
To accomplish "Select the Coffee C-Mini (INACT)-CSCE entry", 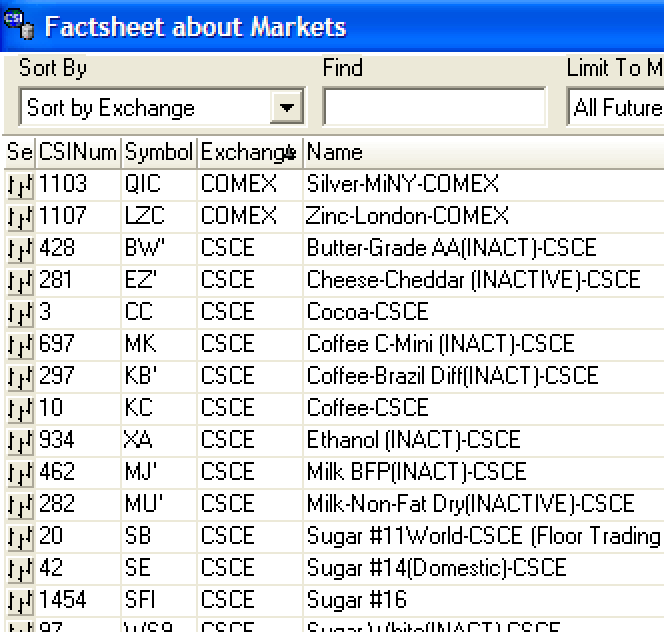I will coord(440,345).
